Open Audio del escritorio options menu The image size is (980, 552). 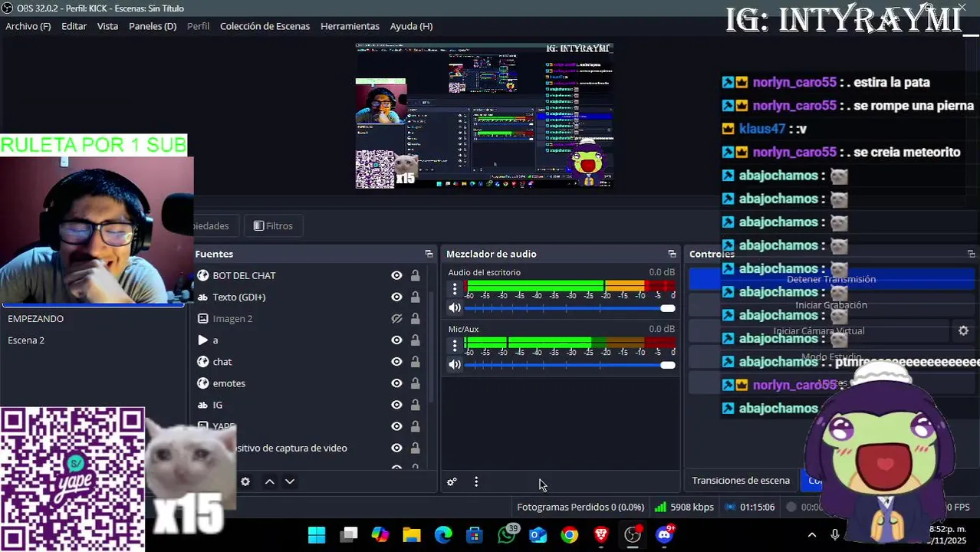point(455,288)
